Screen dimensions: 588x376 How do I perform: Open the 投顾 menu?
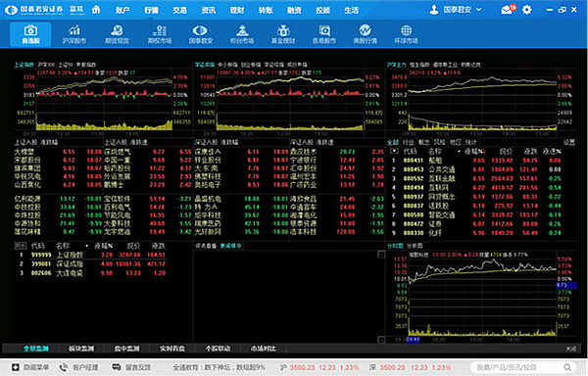(322, 10)
